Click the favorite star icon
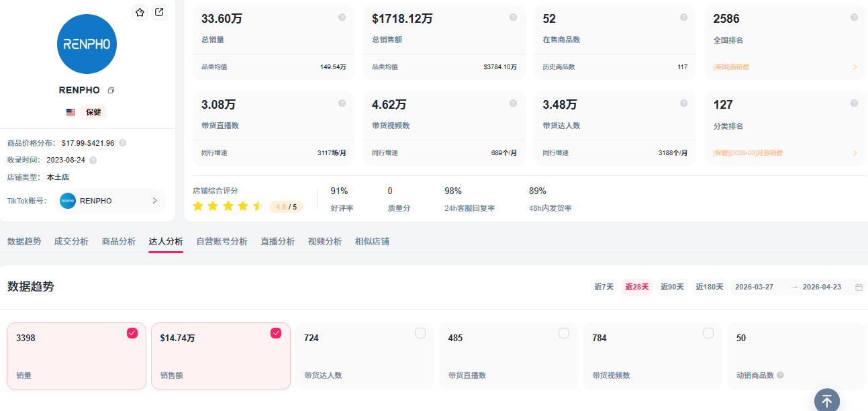The height and width of the screenshot is (411, 868). pyautogui.click(x=140, y=12)
